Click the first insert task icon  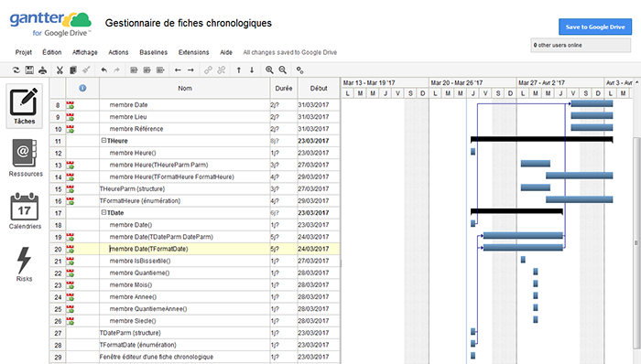click(134, 70)
